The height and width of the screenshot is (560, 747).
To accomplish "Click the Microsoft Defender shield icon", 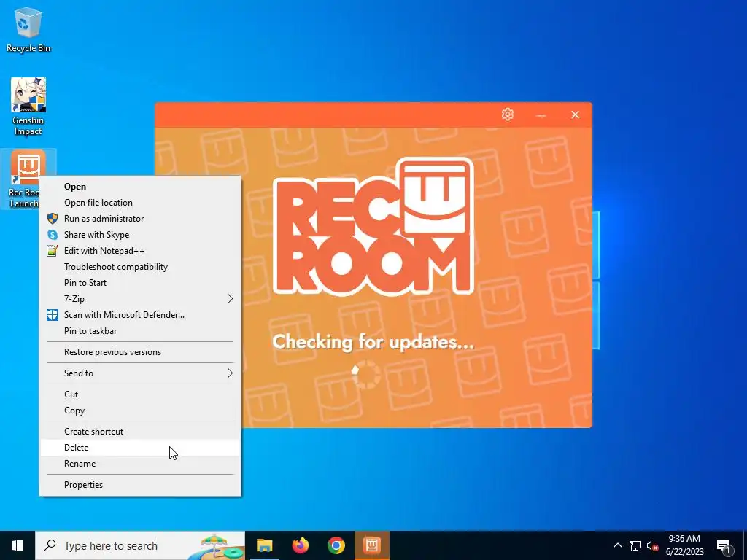I will 53,315.
